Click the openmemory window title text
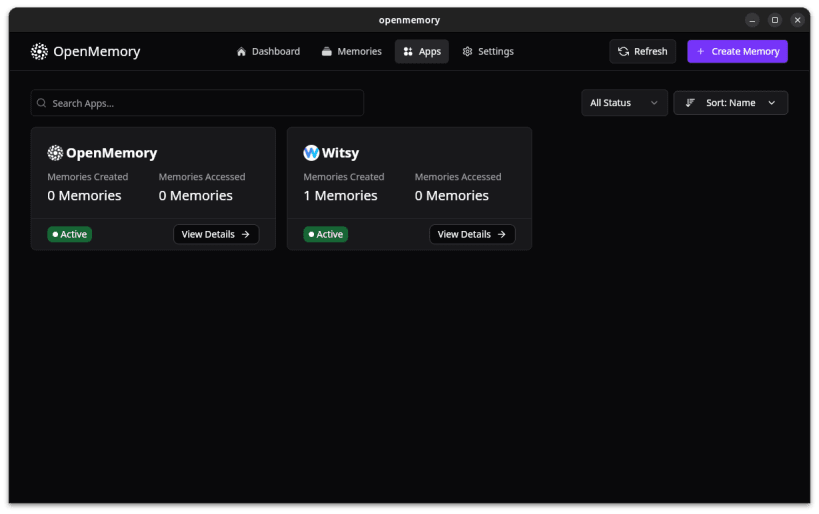 pos(409,20)
